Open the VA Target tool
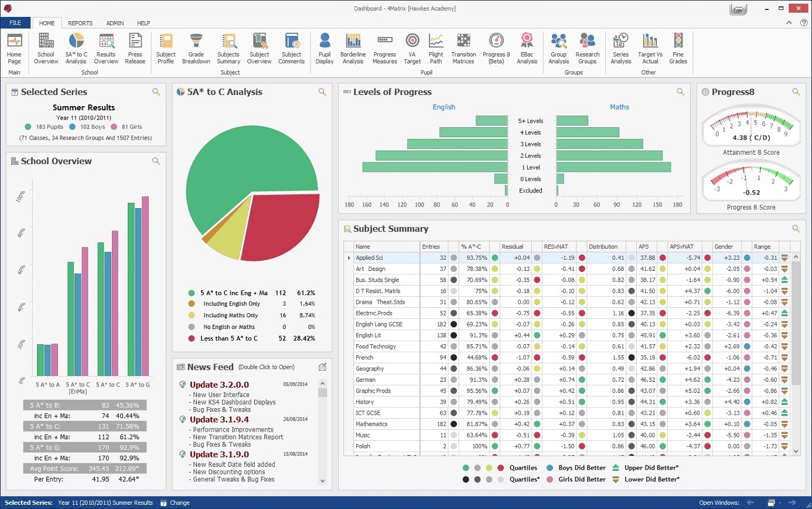Image resolution: width=812 pixels, height=509 pixels. tap(412, 48)
